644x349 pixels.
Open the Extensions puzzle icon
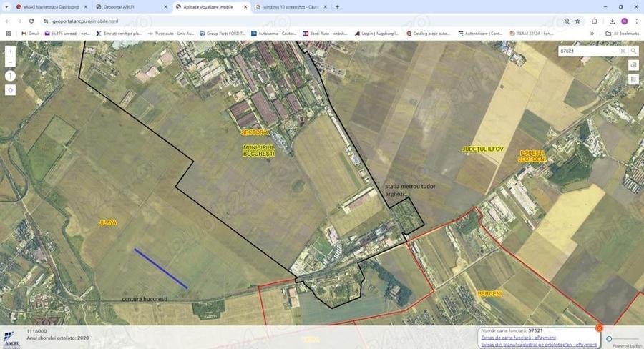(x=595, y=21)
